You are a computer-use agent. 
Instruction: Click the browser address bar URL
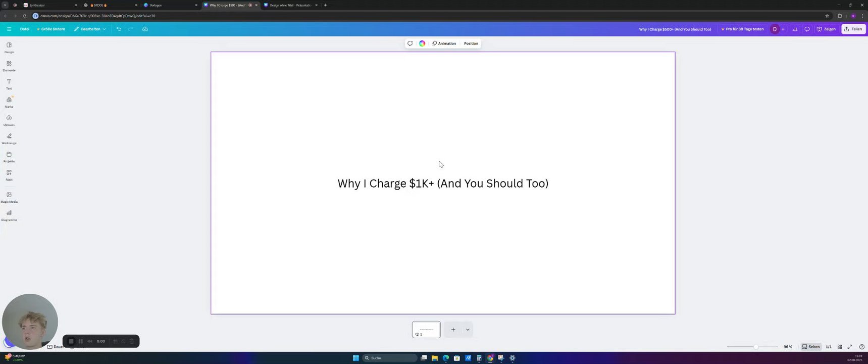coord(98,16)
